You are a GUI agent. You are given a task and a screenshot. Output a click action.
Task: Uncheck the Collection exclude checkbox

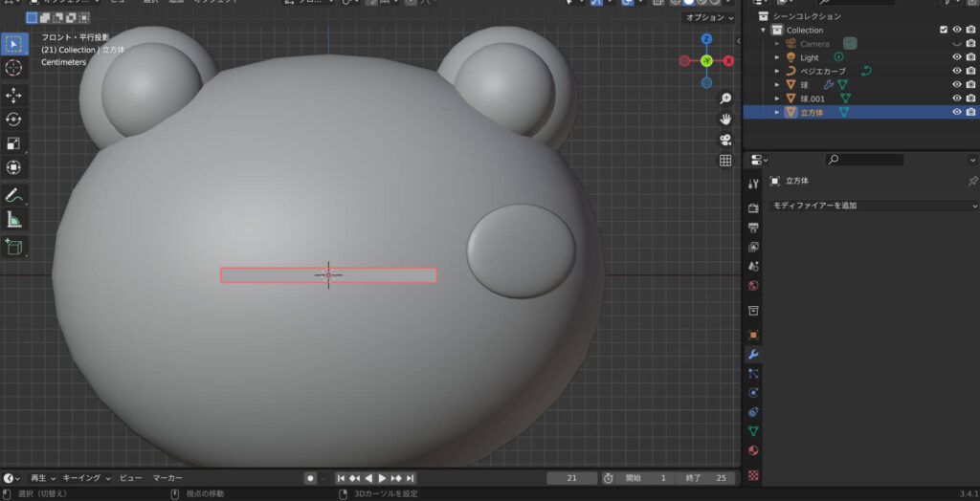tap(944, 31)
